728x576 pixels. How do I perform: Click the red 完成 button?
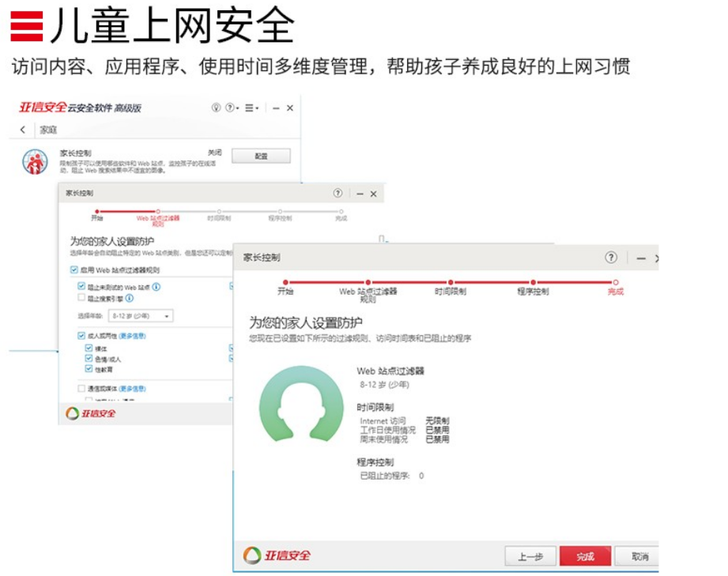[x=585, y=556]
